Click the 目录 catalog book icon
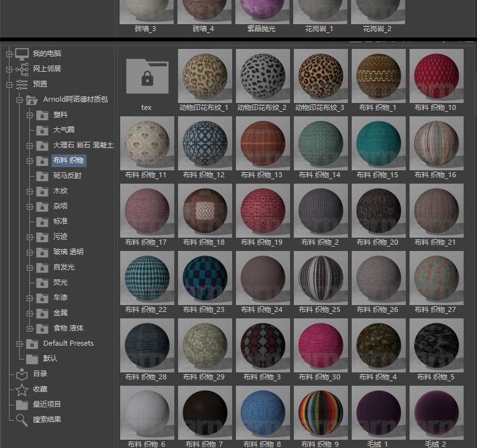The image size is (477, 448). pyautogui.click(x=22, y=374)
